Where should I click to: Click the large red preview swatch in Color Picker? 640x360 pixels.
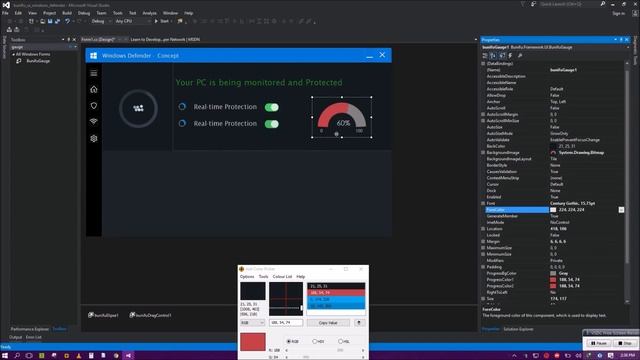252,342
